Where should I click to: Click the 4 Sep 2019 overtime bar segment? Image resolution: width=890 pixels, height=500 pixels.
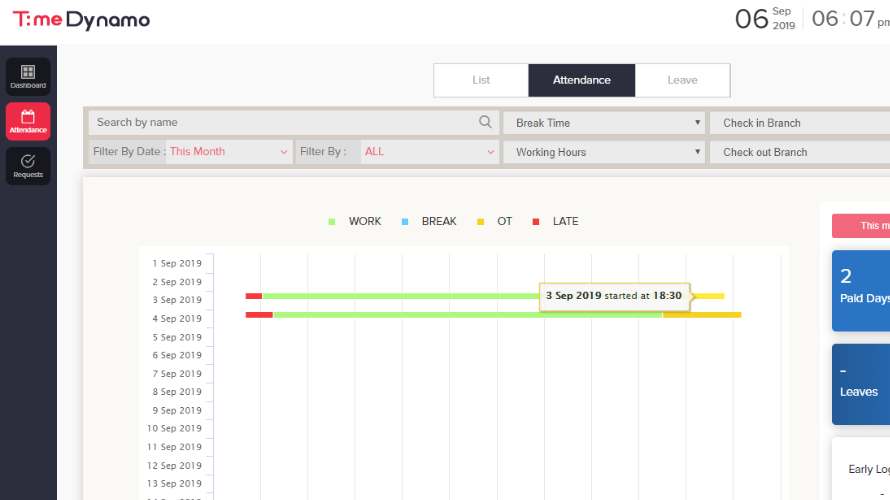tap(702, 315)
